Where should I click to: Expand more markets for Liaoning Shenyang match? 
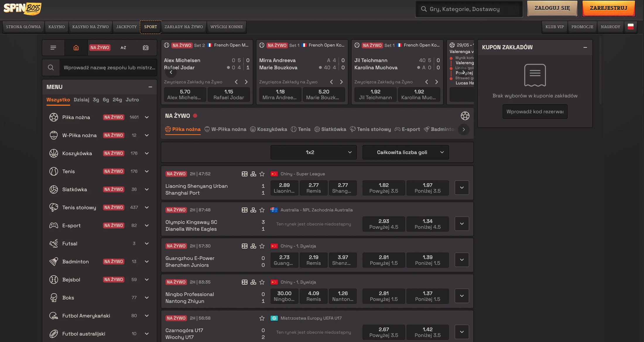tap(462, 188)
